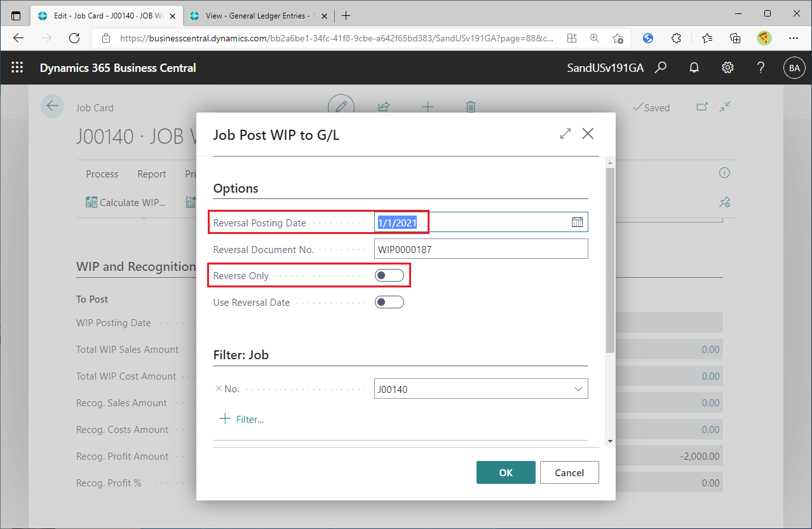This screenshot has width=812, height=529.
Task: Click the delete trash icon on the Job Card
Action: (x=470, y=107)
